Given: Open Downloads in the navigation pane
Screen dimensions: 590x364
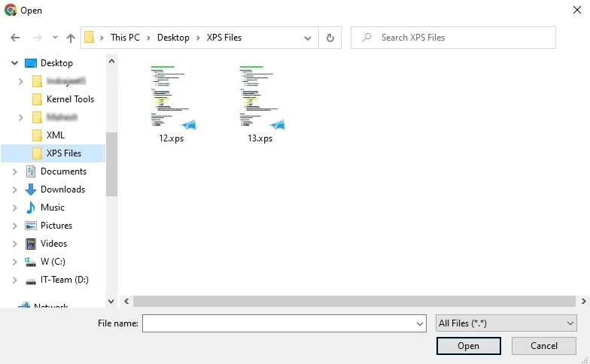Looking at the screenshot, I should tap(63, 190).
